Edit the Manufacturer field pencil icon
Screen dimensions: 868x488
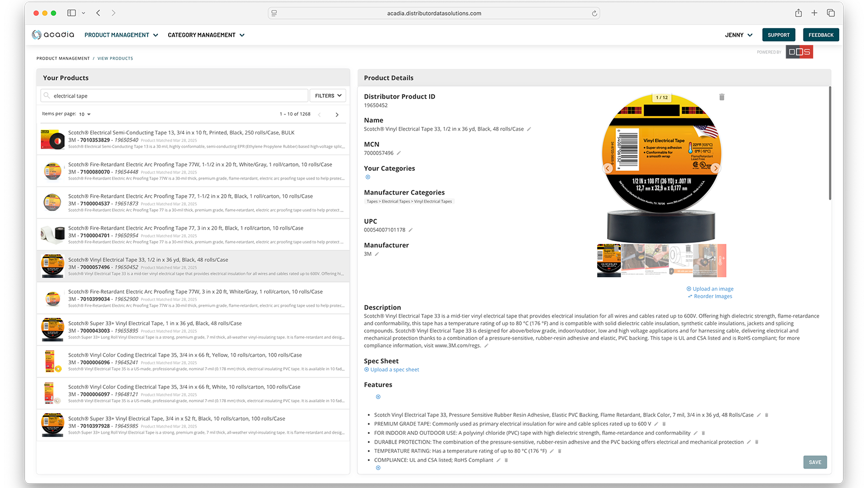376,254
